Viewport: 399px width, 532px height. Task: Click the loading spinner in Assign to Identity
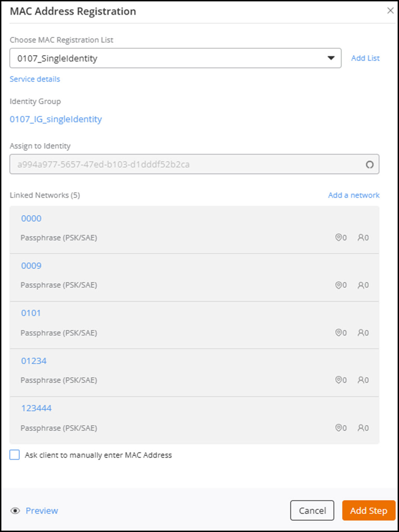coord(369,165)
